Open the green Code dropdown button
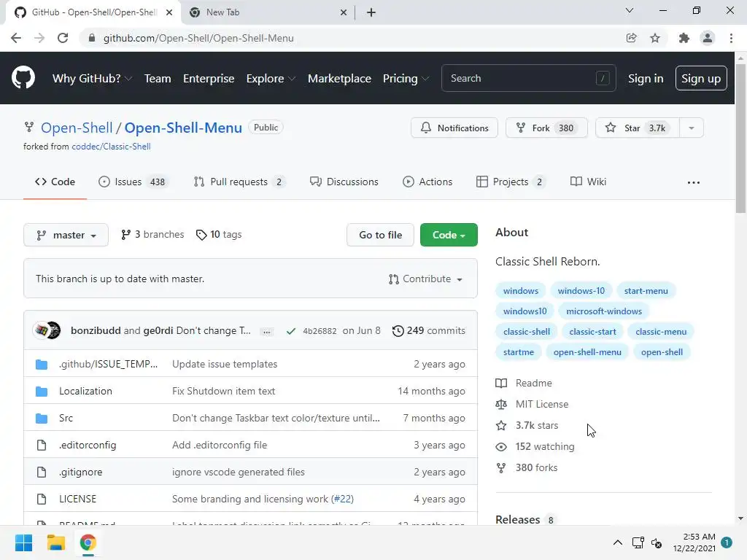Viewport: 747px width, 560px height. (x=449, y=235)
